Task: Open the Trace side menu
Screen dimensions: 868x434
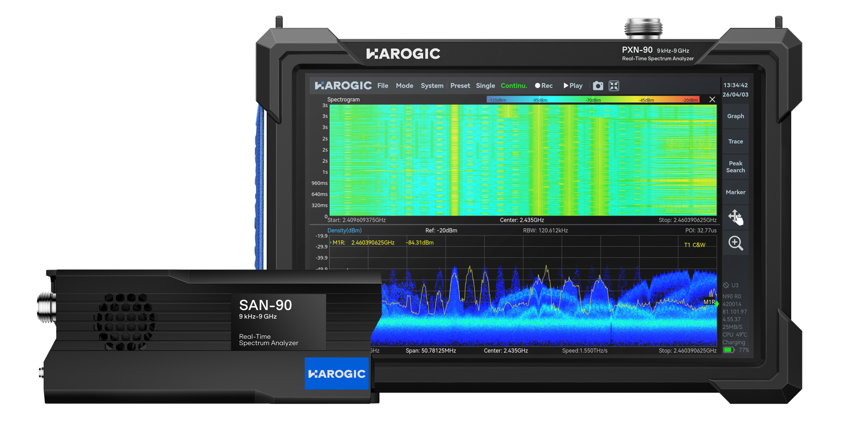Action: pyautogui.click(x=735, y=141)
